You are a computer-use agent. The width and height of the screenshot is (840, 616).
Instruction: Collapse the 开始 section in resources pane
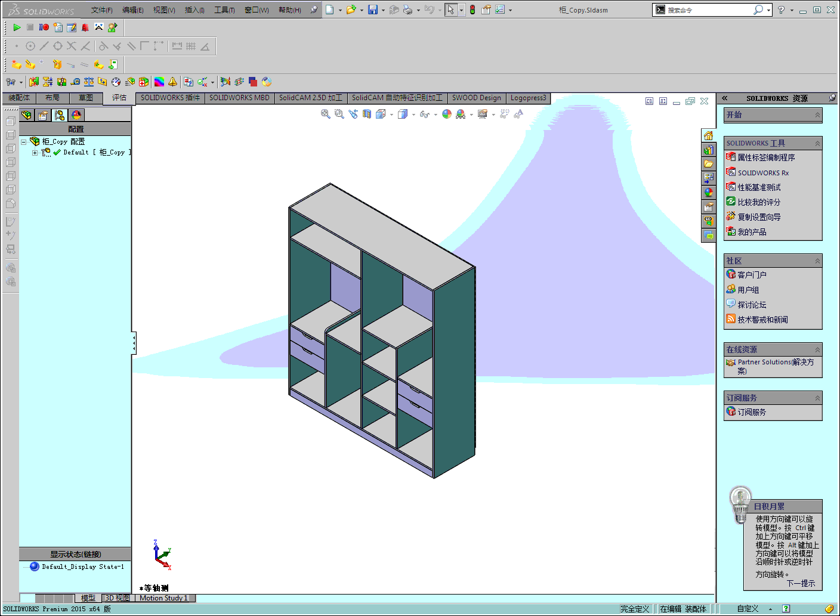pos(817,115)
